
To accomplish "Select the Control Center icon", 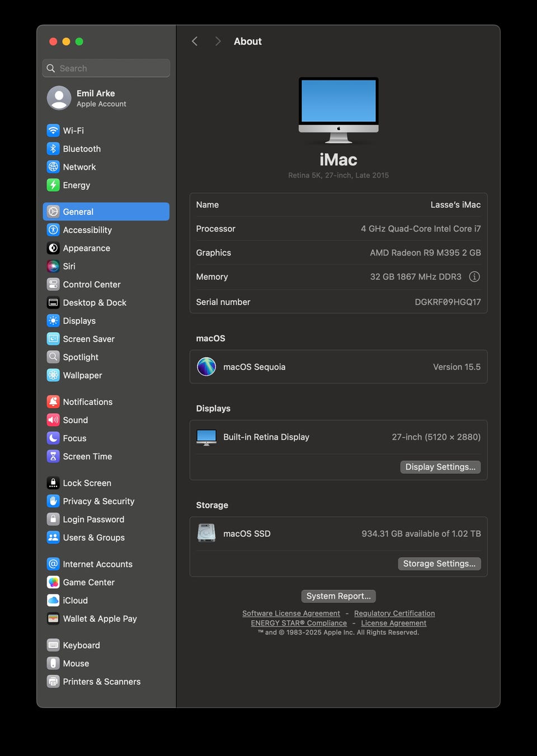I will [x=53, y=284].
